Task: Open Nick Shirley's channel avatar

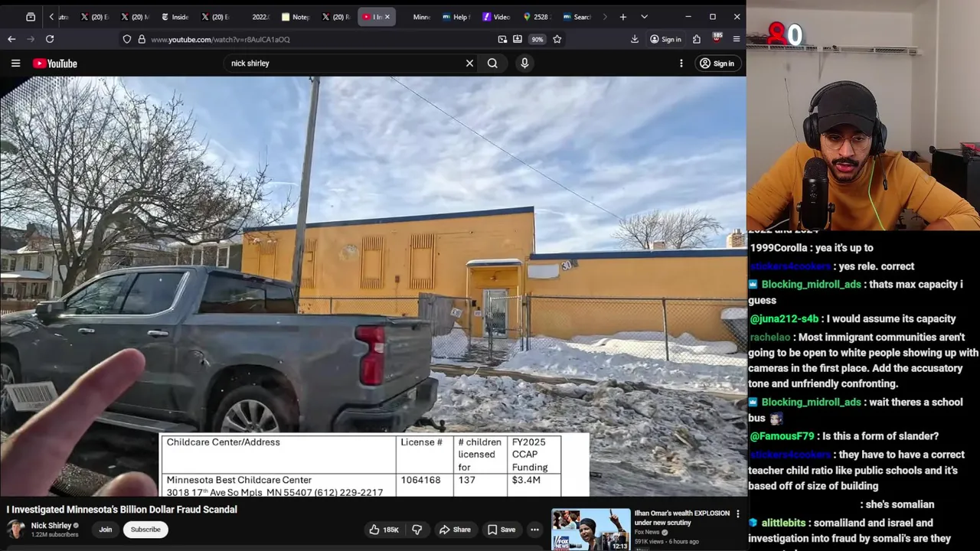Action: tap(15, 530)
